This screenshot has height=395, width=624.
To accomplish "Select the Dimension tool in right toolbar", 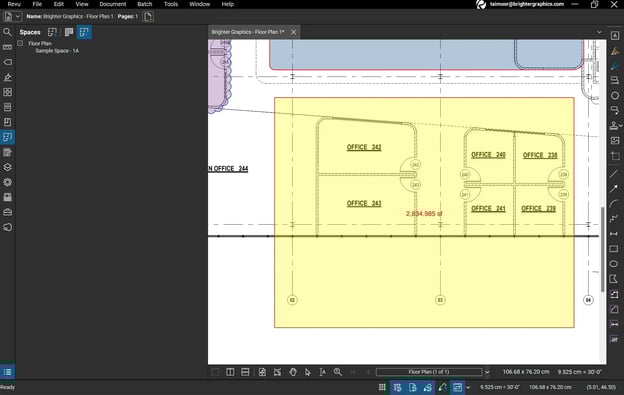I will click(x=614, y=233).
